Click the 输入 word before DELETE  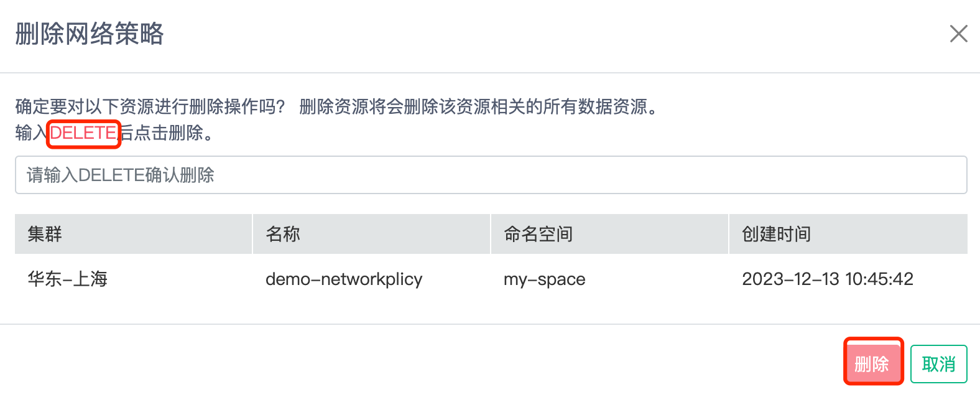tap(31, 133)
